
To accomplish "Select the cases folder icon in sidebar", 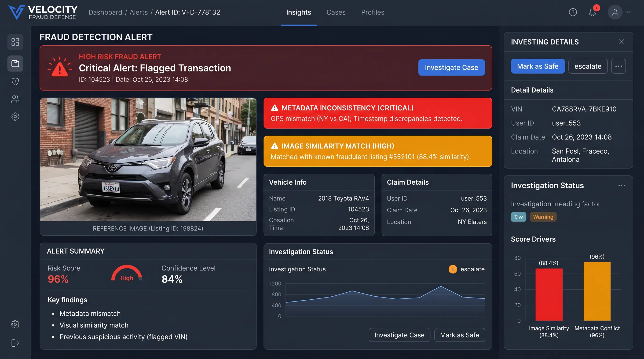I will tap(15, 64).
